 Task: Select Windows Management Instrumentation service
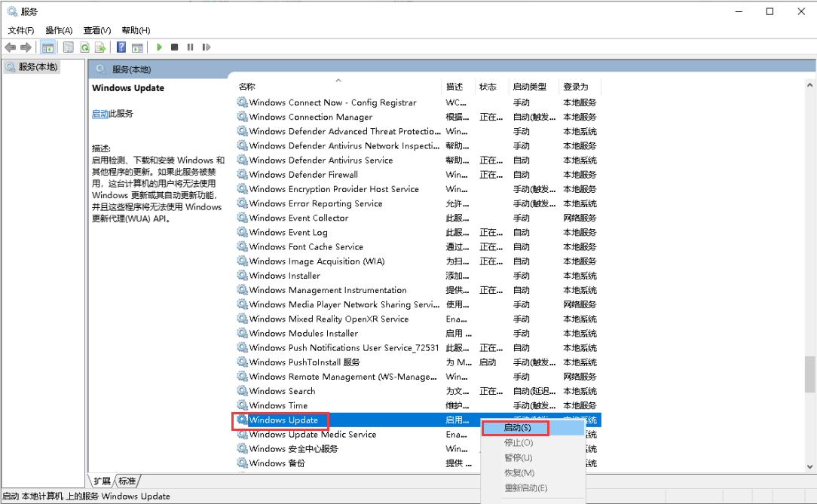click(x=418, y=290)
